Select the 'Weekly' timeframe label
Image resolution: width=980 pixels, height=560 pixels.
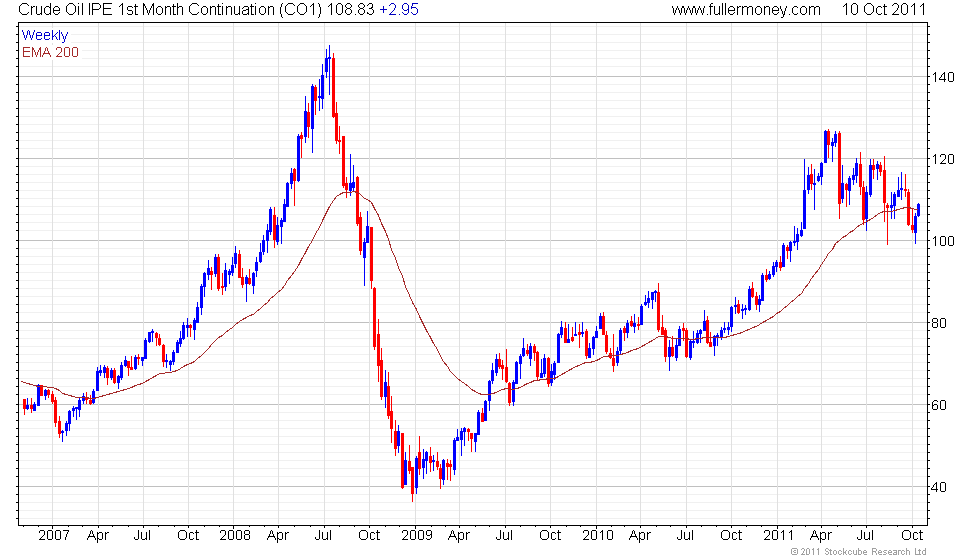click(x=44, y=36)
